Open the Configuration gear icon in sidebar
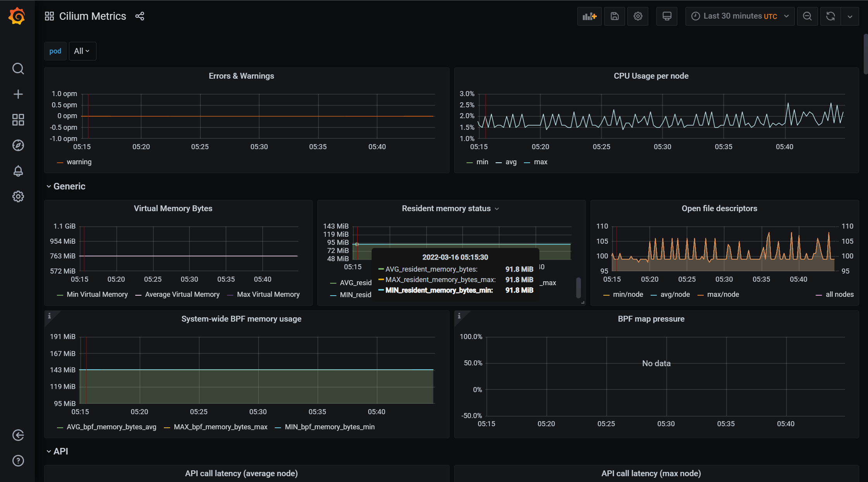The width and height of the screenshot is (868, 482). 18,196
